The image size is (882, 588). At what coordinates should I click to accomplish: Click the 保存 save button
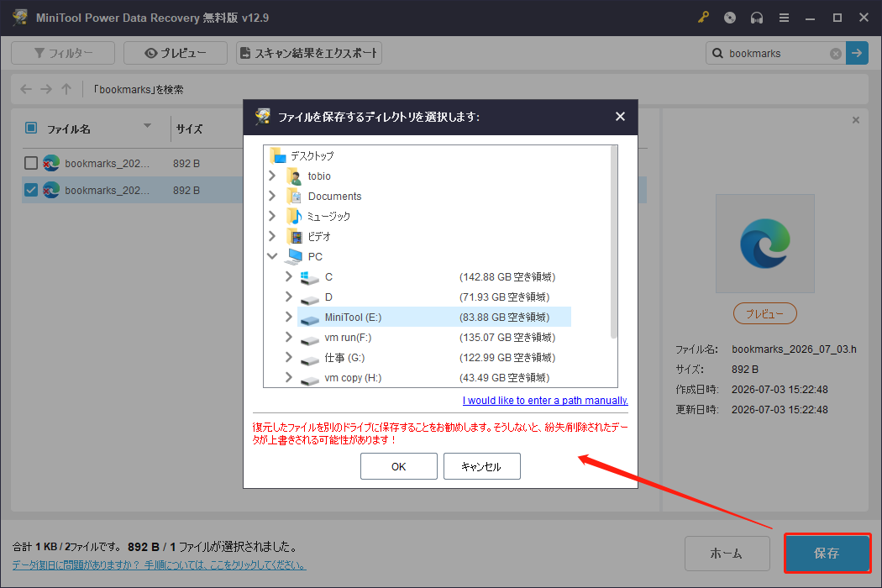click(827, 554)
